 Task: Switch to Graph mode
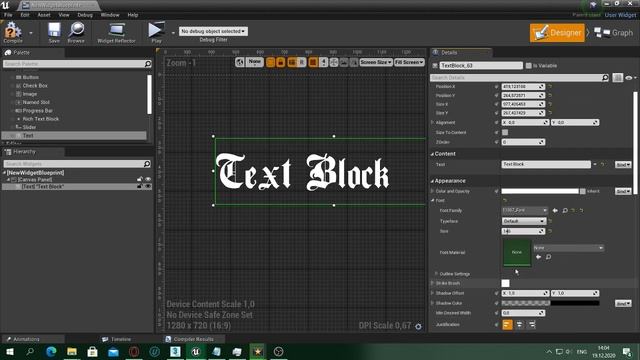coord(613,33)
